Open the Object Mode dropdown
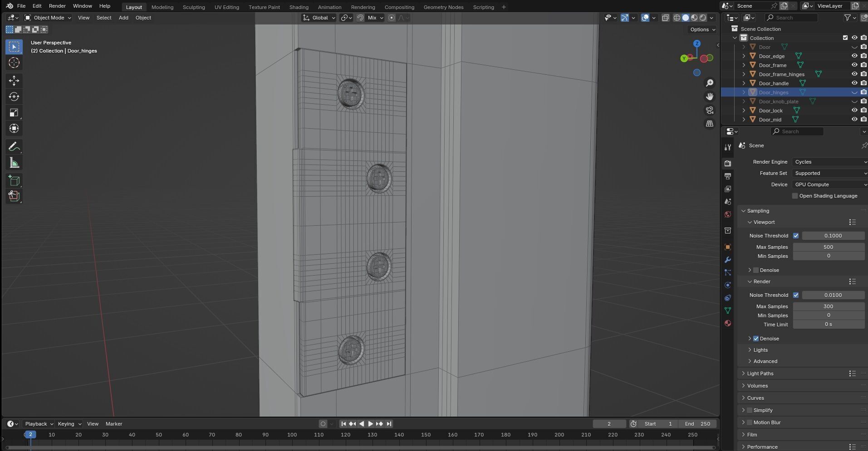Image resolution: width=868 pixels, height=451 pixels. click(48, 18)
